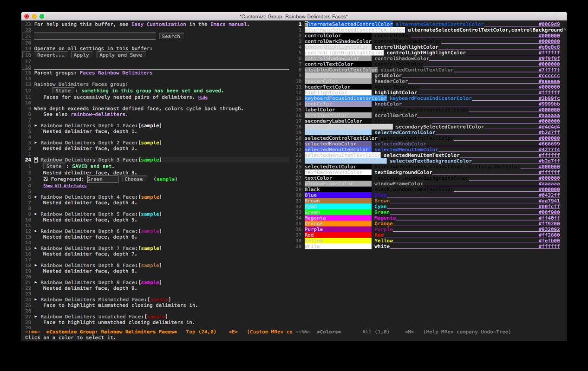Viewport: 588px width, 371px height.
Task: Expand the Rainbow Delimiters Depth 4 Face
Action: pyautogui.click(x=36, y=197)
